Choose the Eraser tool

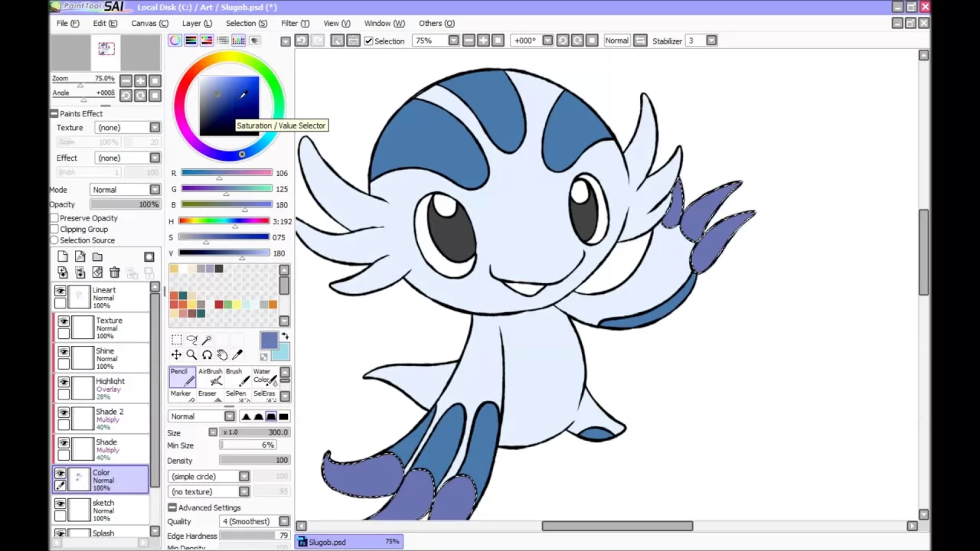209,396
